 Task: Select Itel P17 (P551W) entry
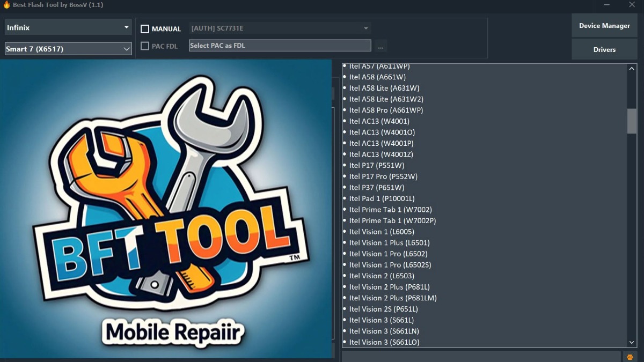[x=377, y=165]
